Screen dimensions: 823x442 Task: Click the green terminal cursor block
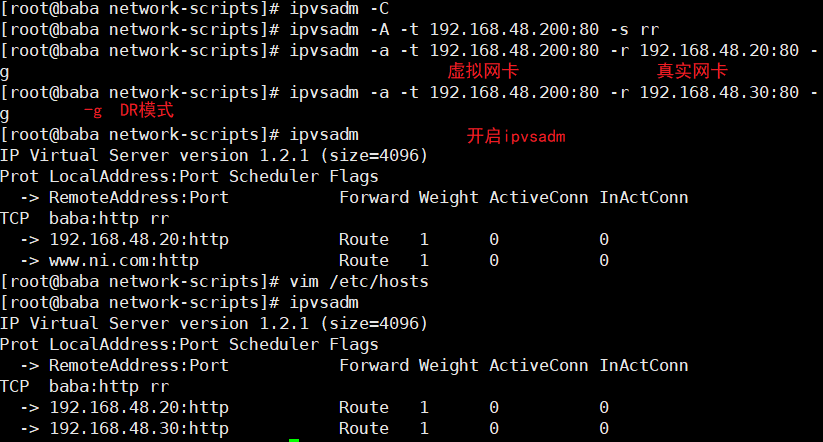pos(294,440)
